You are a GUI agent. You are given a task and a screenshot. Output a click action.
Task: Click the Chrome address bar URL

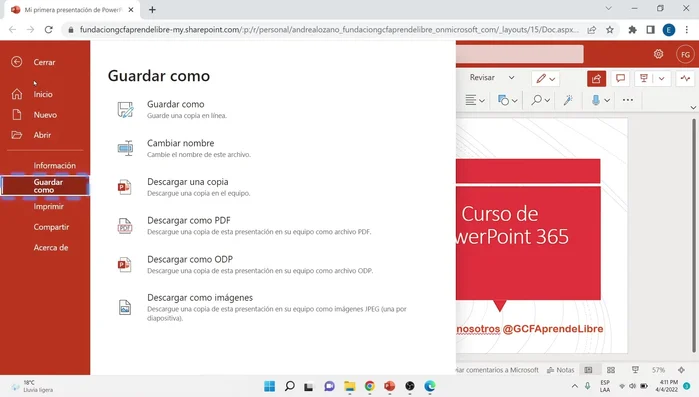pyautogui.click(x=329, y=30)
